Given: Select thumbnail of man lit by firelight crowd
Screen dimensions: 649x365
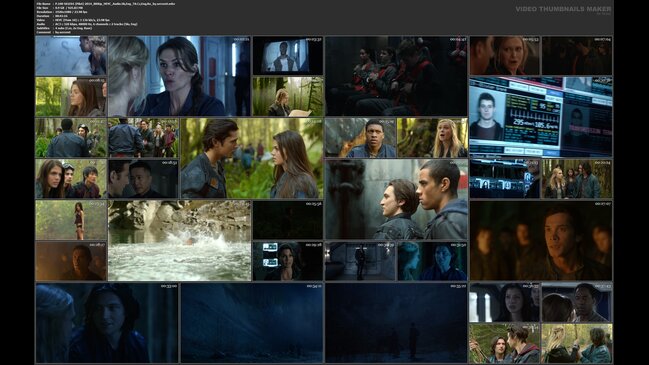Looking at the screenshot, I should coord(541,240).
